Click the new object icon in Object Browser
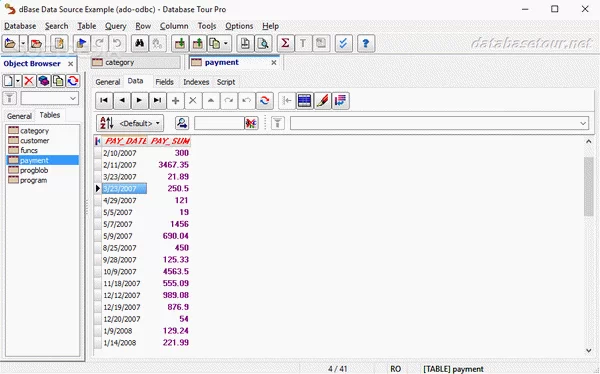This screenshot has width=600, height=374. click(8, 81)
